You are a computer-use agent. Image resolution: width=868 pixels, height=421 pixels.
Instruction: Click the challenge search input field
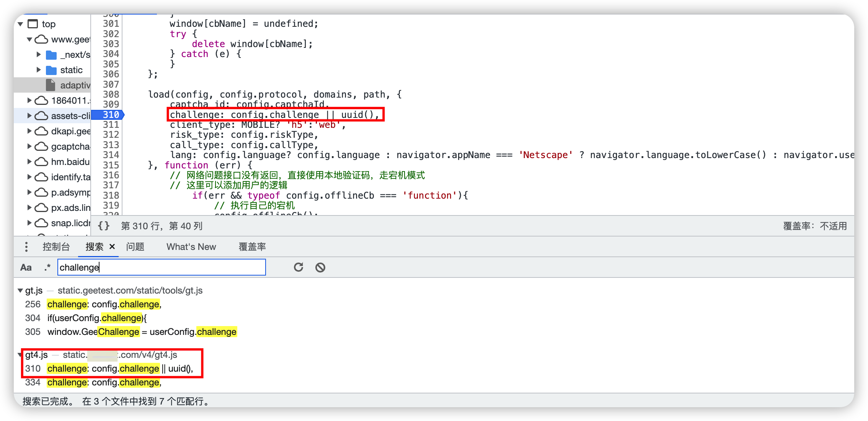162,267
